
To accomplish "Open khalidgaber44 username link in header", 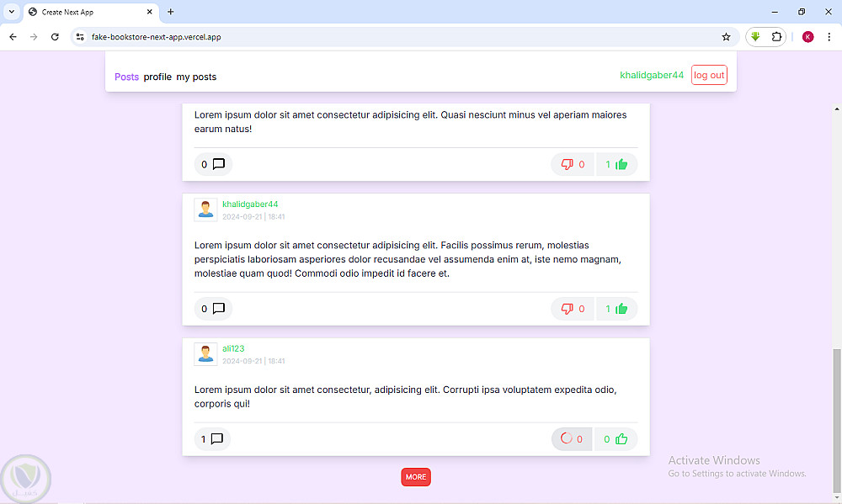I will (652, 75).
